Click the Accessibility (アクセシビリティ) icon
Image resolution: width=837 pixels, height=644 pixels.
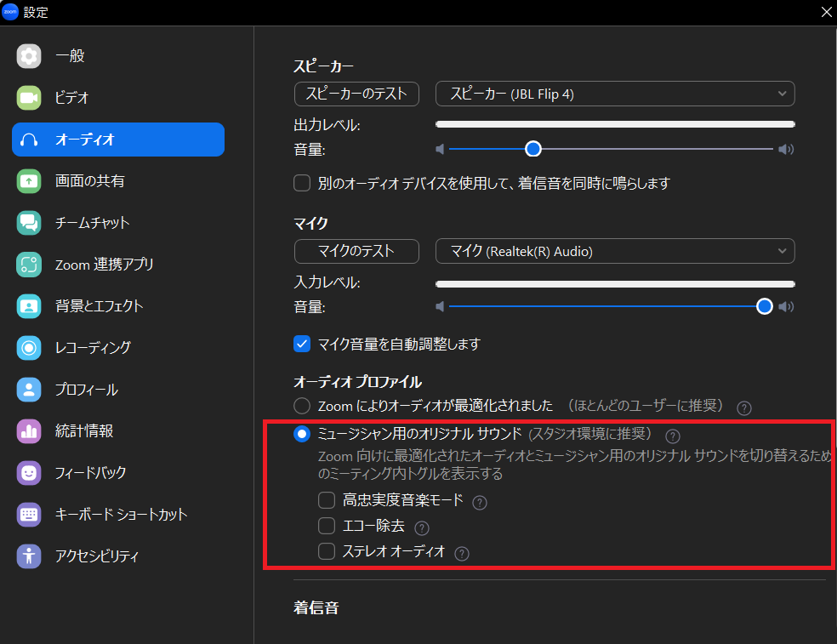coord(29,556)
